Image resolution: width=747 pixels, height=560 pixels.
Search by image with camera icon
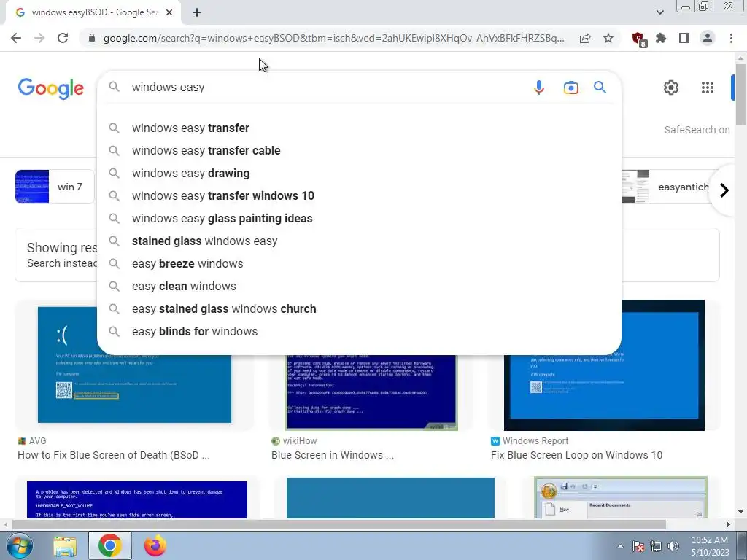pyautogui.click(x=570, y=87)
